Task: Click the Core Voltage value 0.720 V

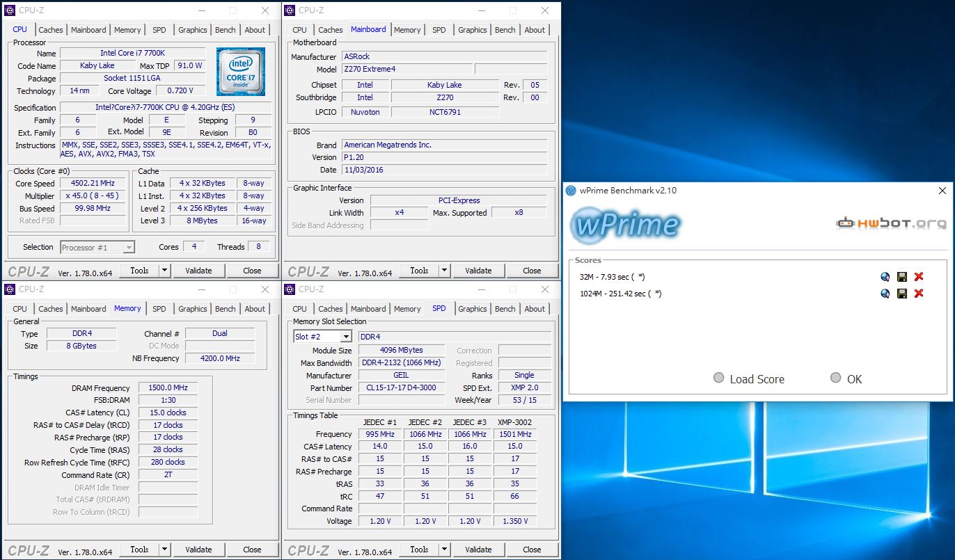Action: pyautogui.click(x=180, y=91)
